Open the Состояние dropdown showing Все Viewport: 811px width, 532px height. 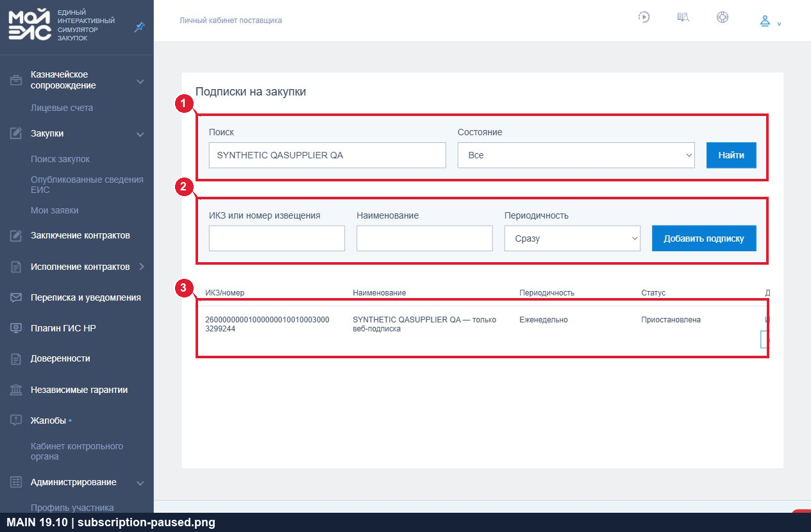[576, 155]
